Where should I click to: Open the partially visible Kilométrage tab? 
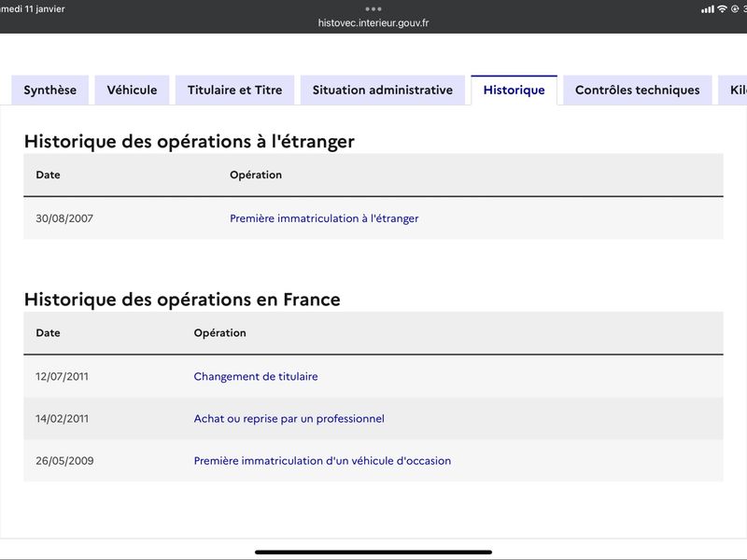point(734,90)
